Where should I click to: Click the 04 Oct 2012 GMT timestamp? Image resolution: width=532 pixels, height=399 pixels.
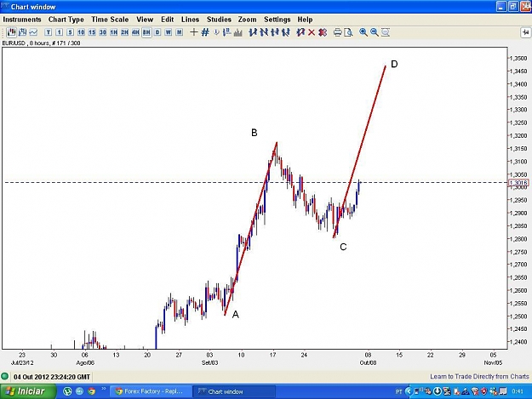point(52,377)
